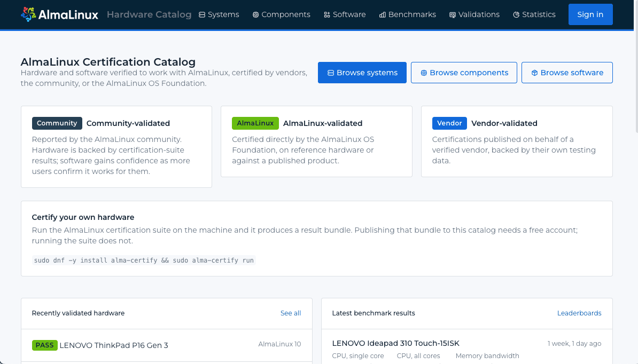Viewport: 638px width, 364px height.
Task: Open LENOVO Ideapad 310 Touch-15ISK result
Action: tap(395, 343)
